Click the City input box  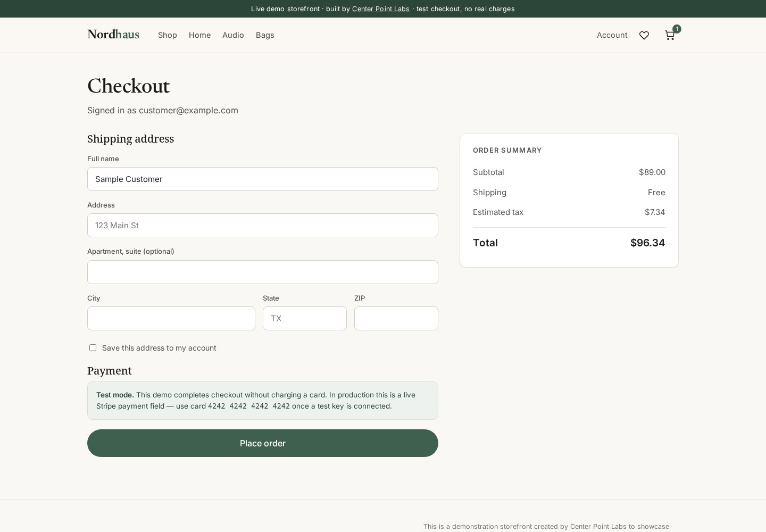[171, 318]
